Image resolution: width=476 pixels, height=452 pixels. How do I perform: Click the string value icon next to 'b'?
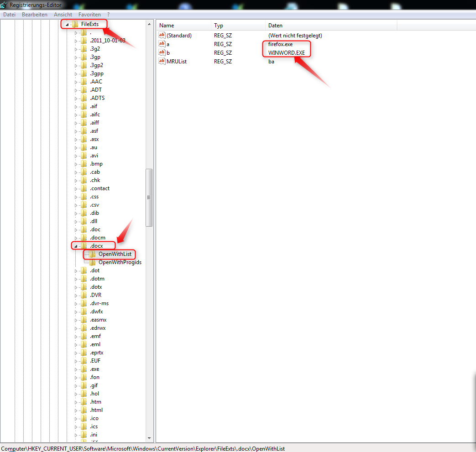[x=162, y=52]
